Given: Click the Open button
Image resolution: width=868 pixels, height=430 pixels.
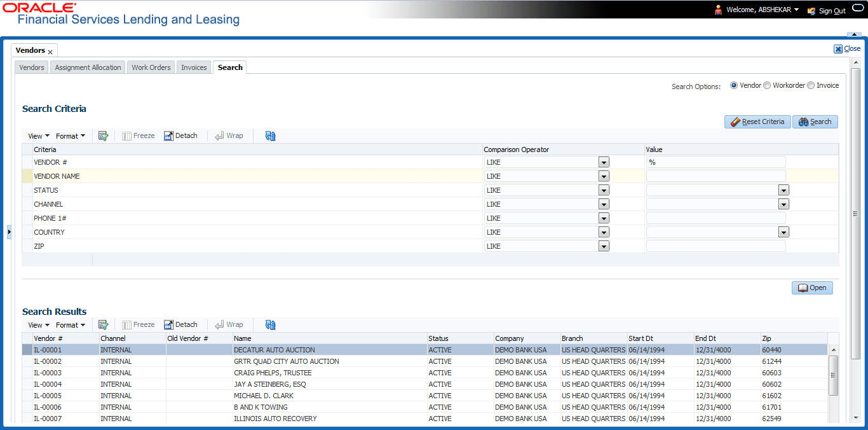Looking at the screenshot, I should [811, 288].
